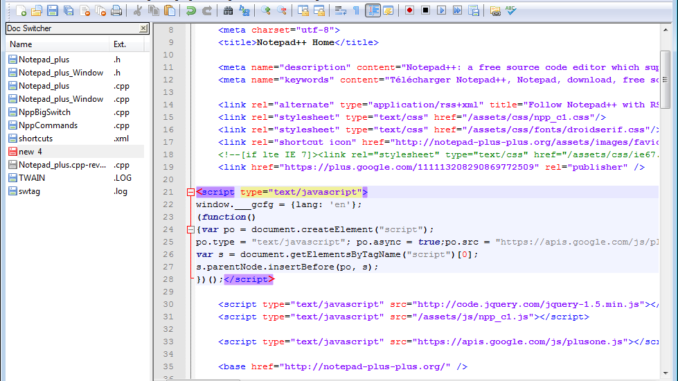Image resolution: width=678 pixels, height=381 pixels.
Task: Open the shortcuts .xml document
Action: click(75, 139)
